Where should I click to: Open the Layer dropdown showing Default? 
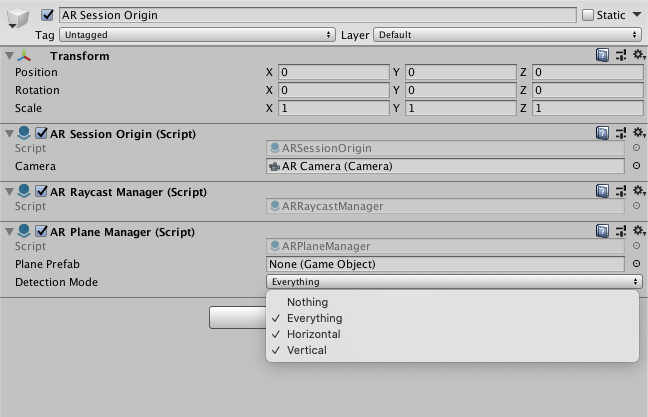point(507,35)
